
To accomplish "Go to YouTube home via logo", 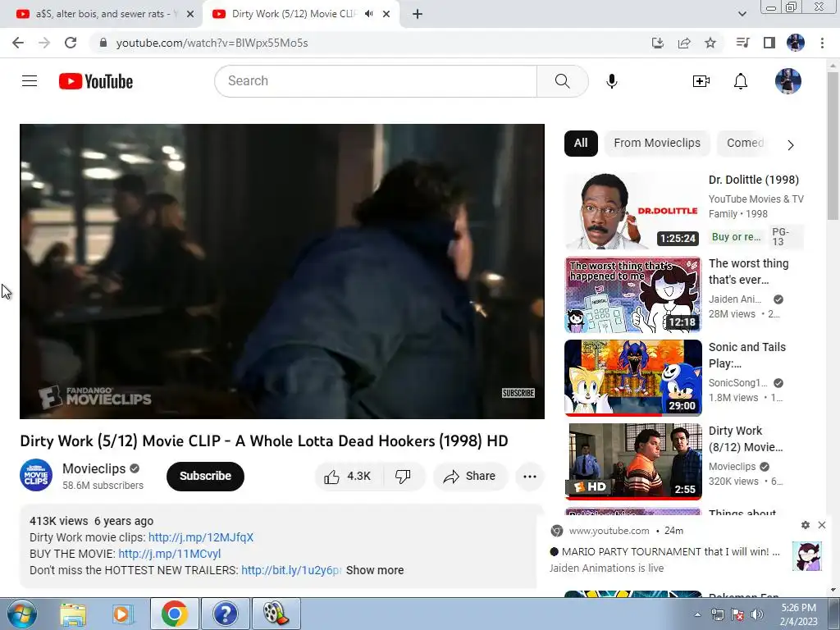I will coord(96,81).
